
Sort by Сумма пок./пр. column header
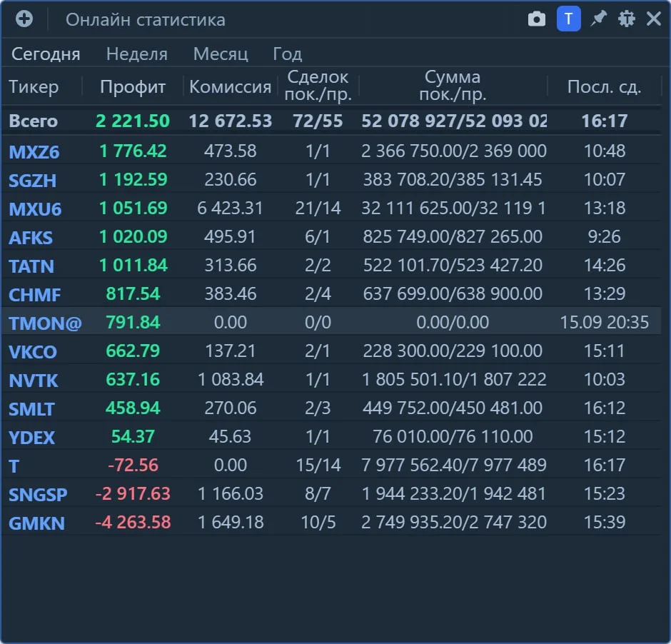coord(453,86)
